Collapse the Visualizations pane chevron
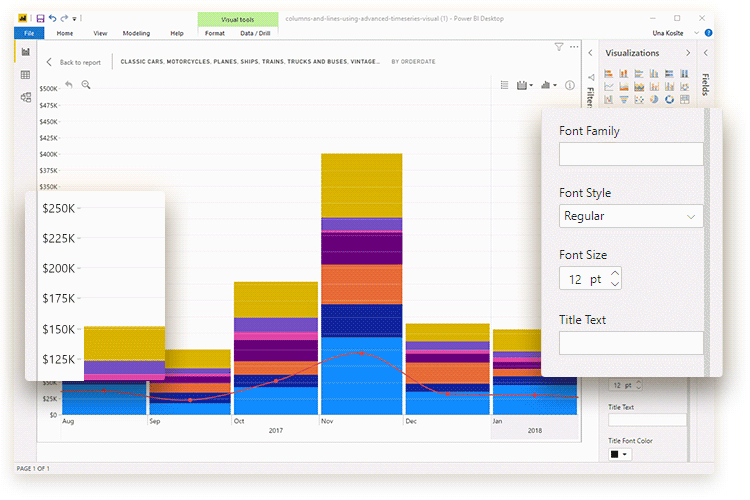Viewport: 750px width, 500px height. [x=688, y=53]
